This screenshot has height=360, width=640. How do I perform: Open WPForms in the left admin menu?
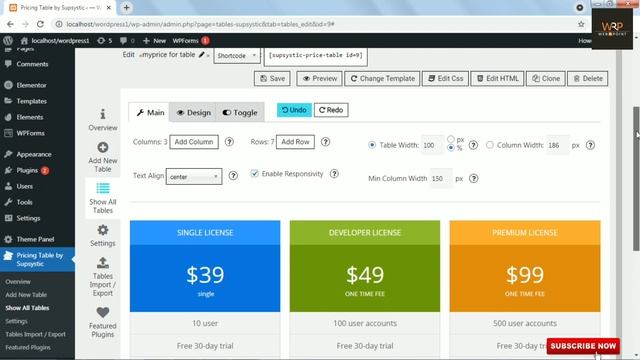pyautogui.click(x=30, y=133)
